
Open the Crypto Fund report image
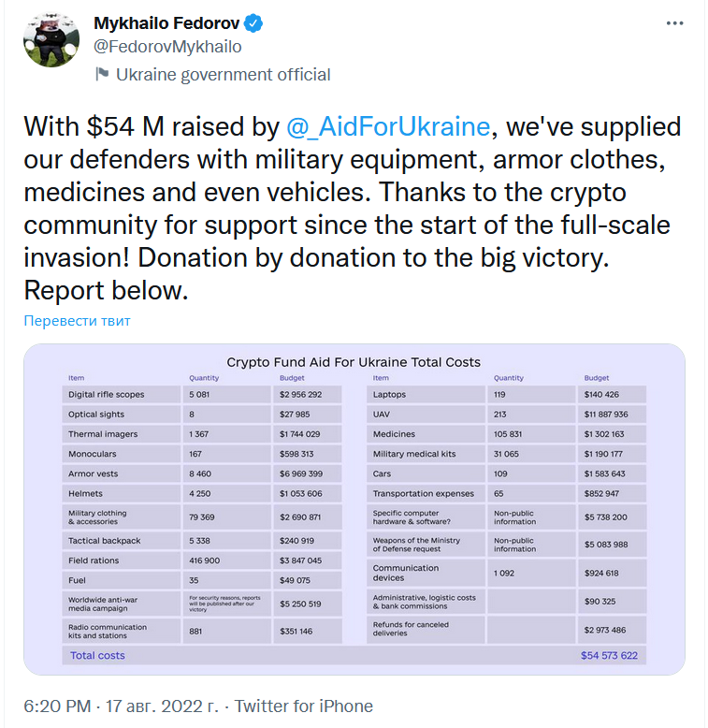[x=354, y=510]
